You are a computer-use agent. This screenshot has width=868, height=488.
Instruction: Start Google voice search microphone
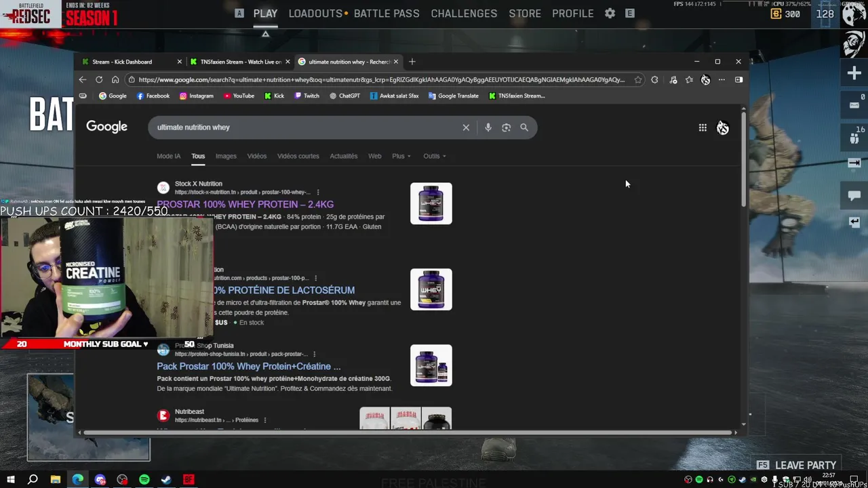click(488, 127)
